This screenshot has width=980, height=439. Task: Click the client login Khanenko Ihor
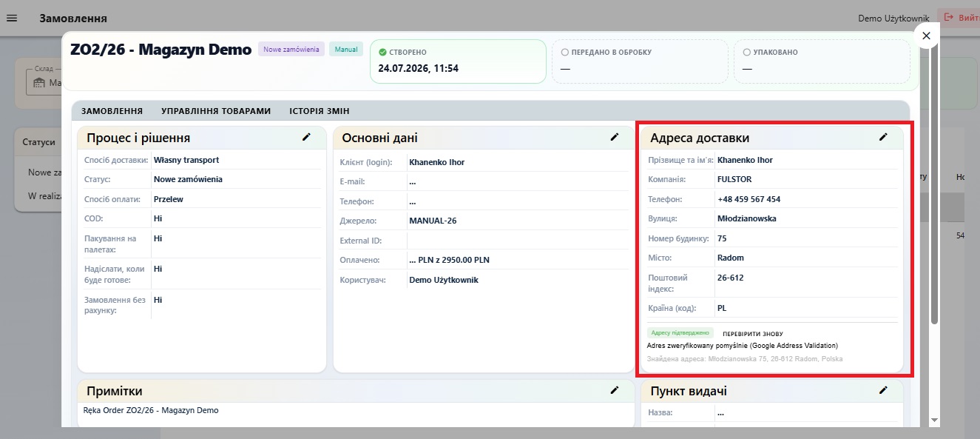tap(437, 162)
